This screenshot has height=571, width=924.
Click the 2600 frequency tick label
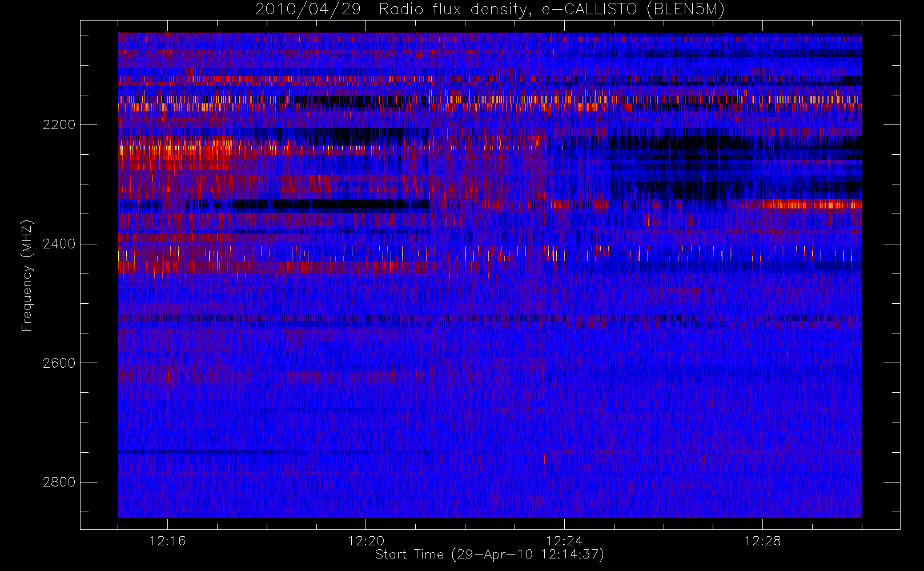point(59,363)
